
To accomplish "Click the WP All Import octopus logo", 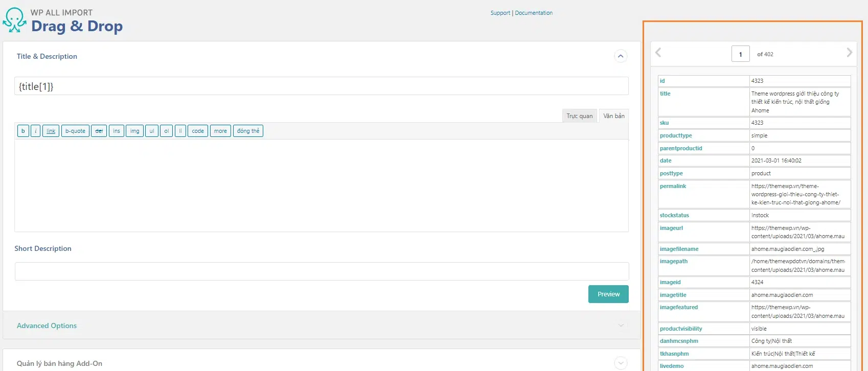I will [x=14, y=20].
